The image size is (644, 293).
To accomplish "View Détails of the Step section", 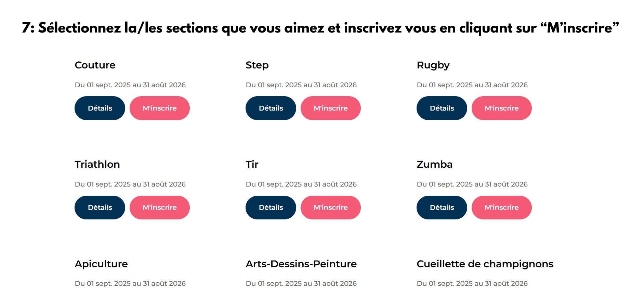I will click(271, 108).
